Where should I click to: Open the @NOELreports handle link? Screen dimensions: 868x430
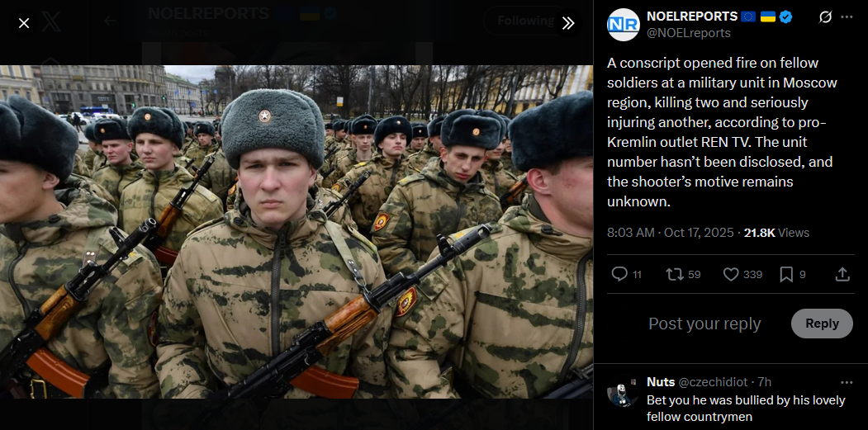pyautogui.click(x=689, y=33)
